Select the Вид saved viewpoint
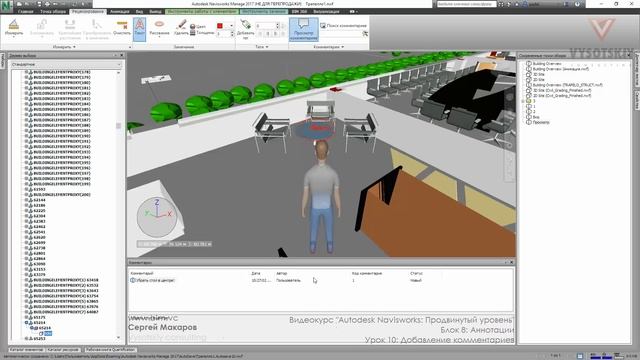This screenshot has height=360, width=640. tap(536, 117)
